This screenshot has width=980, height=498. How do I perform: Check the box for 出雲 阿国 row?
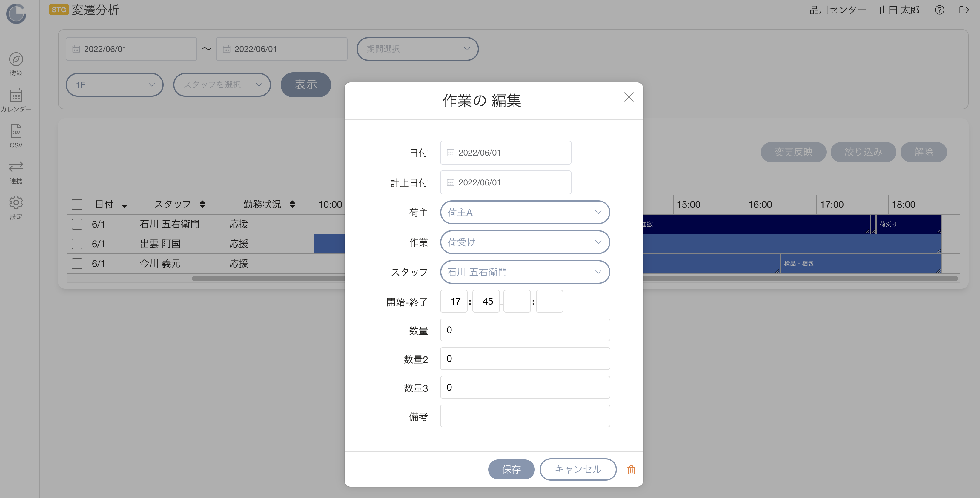pyautogui.click(x=77, y=244)
